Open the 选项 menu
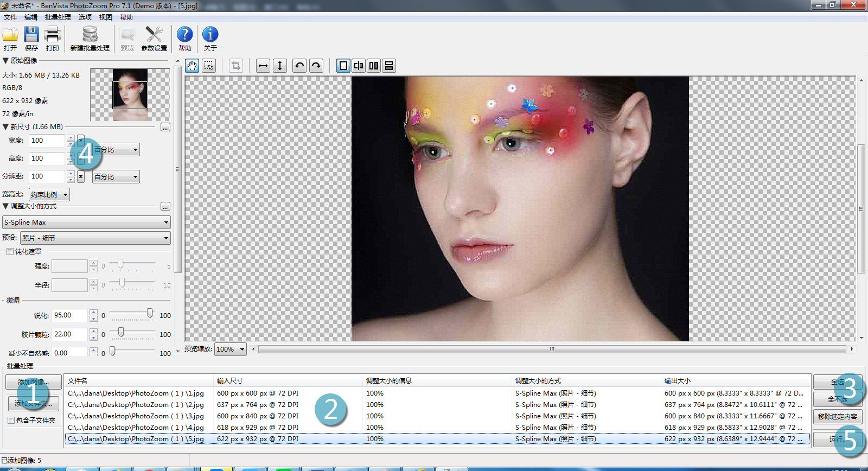 [x=85, y=17]
